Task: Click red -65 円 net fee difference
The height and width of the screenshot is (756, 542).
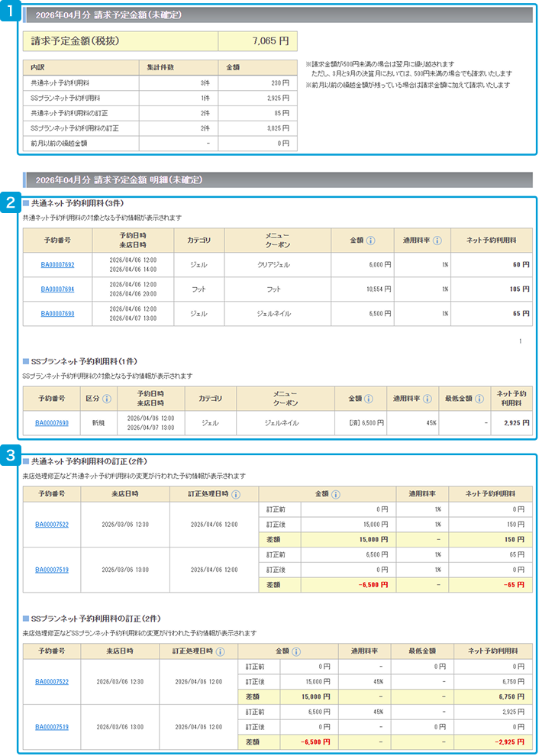Action: (514, 585)
